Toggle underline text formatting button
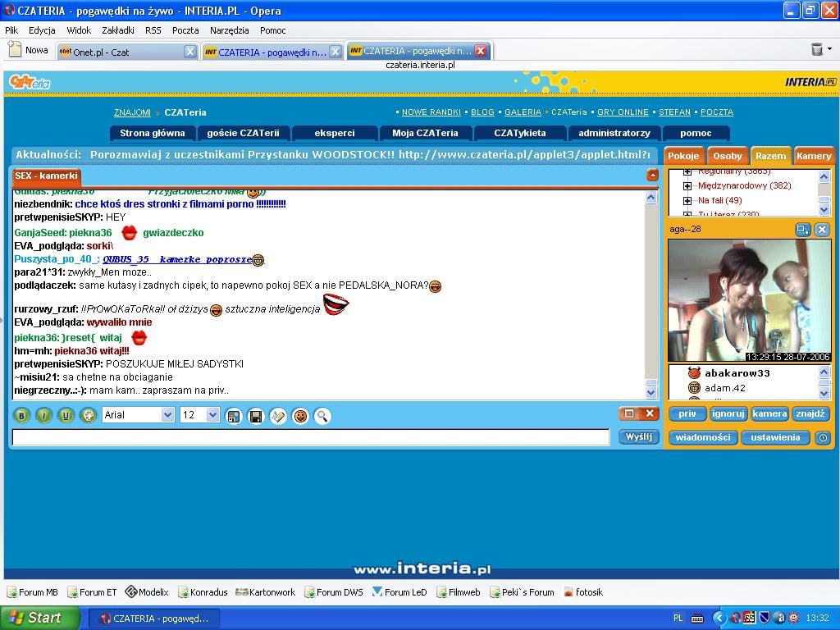 [66, 415]
